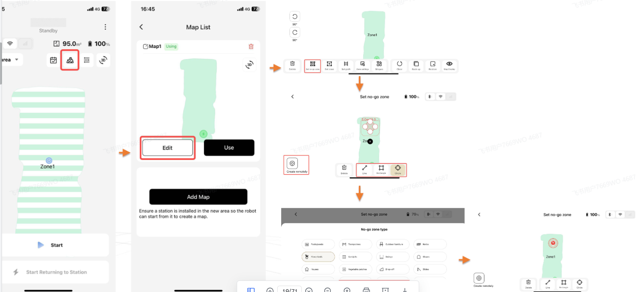This screenshot has height=292, width=644.
Task: Choose the Slides no-go zone type
Action: click(430, 269)
